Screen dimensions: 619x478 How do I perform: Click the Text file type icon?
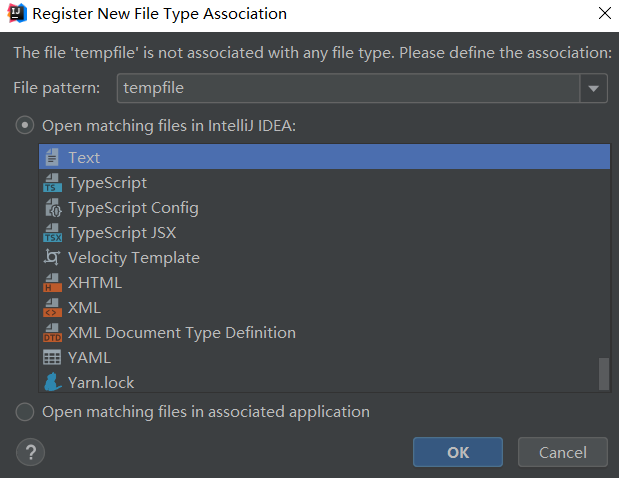pyautogui.click(x=52, y=157)
